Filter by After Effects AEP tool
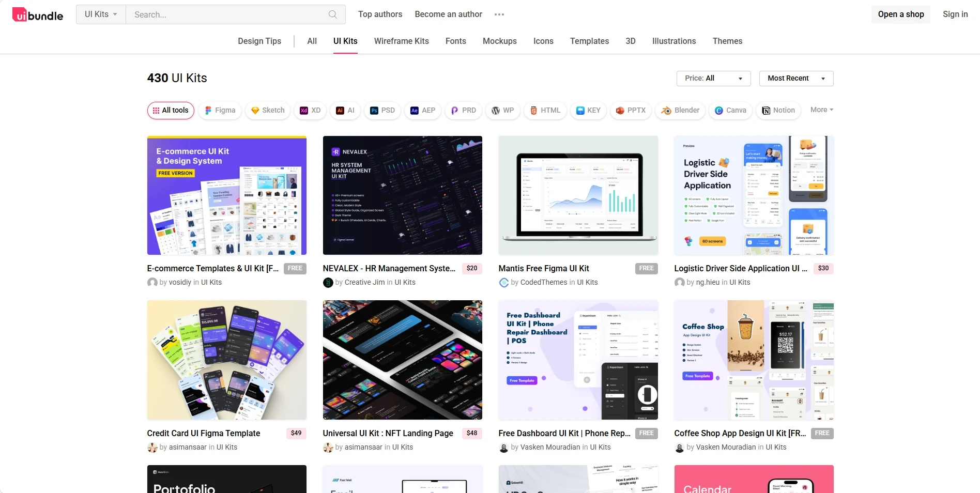This screenshot has height=493, width=980. pyautogui.click(x=423, y=111)
